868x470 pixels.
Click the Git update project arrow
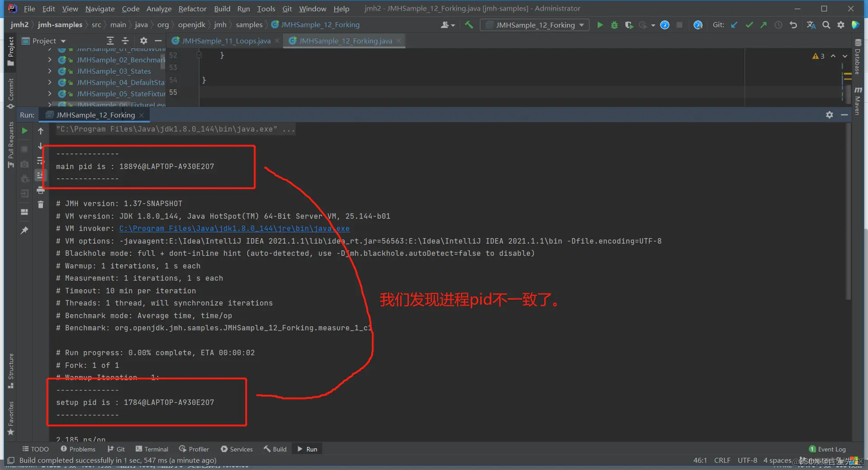pos(735,25)
